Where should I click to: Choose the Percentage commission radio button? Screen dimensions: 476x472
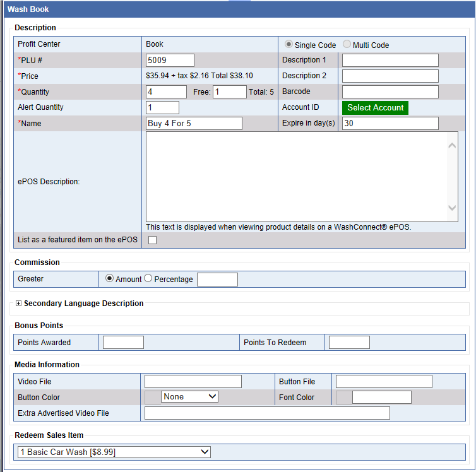click(148, 278)
